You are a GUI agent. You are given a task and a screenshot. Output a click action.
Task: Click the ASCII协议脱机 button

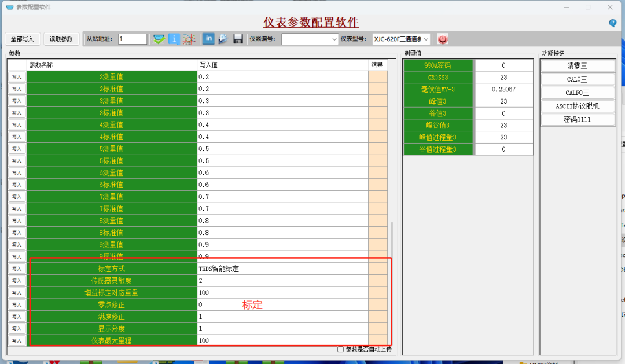tap(577, 106)
